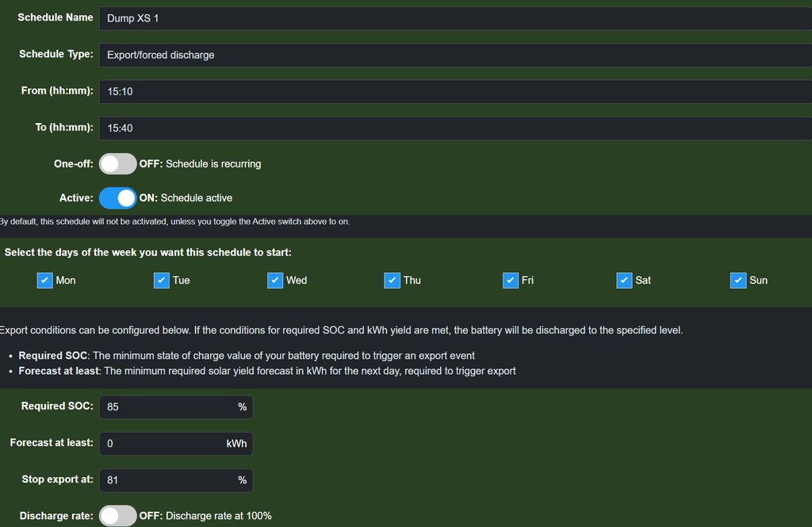Click the Sat label next to checkbox
This screenshot has height=527, width=812.
[643, 280]
